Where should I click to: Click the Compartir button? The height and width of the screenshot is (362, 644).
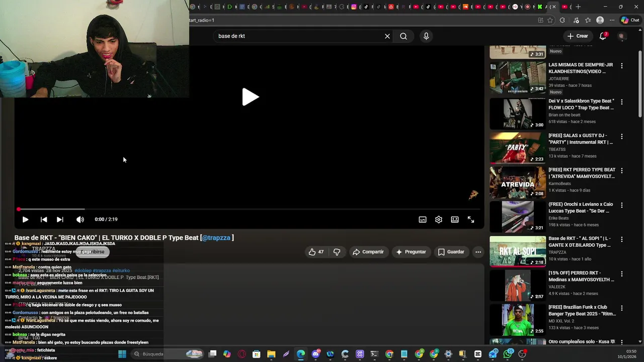pos(368,252)
